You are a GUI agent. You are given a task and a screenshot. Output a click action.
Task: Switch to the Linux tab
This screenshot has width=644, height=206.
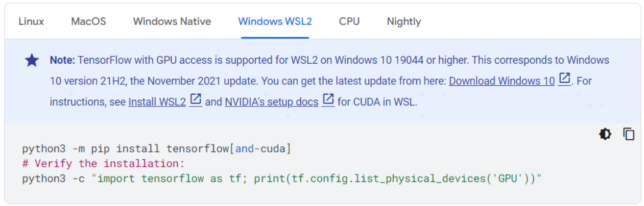pyautogui.click(x=31, y=22)
